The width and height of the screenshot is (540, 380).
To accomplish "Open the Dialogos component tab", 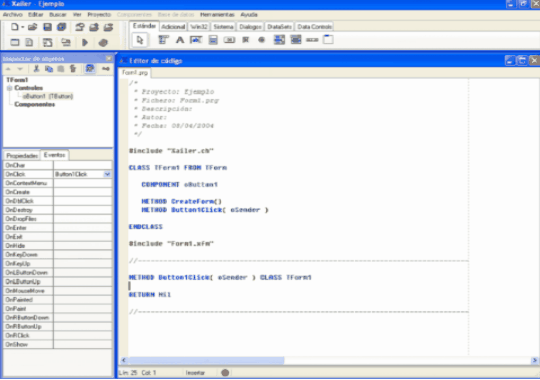I will (x=250, y=27).
